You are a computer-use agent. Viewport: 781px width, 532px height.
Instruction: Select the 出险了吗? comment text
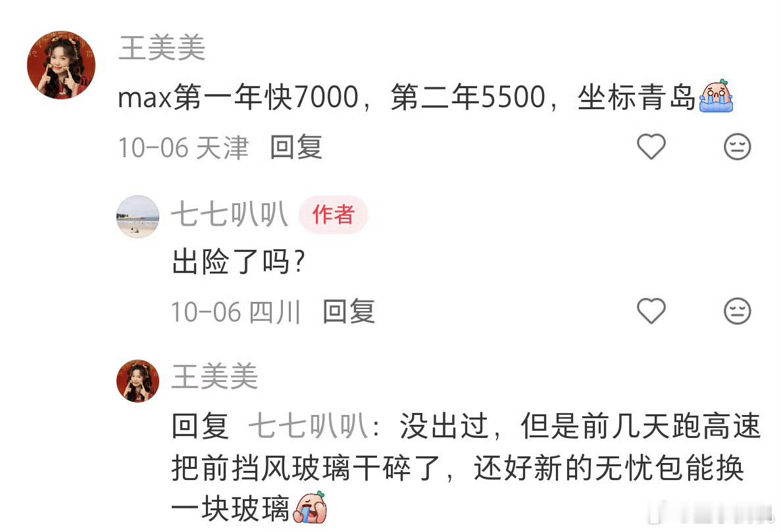[238, 262]
